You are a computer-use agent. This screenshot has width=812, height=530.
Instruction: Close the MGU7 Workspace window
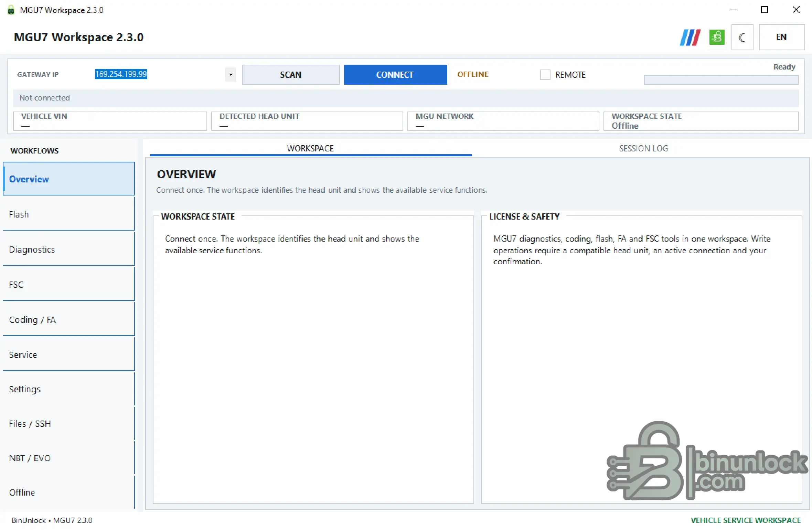click(796, 10)
